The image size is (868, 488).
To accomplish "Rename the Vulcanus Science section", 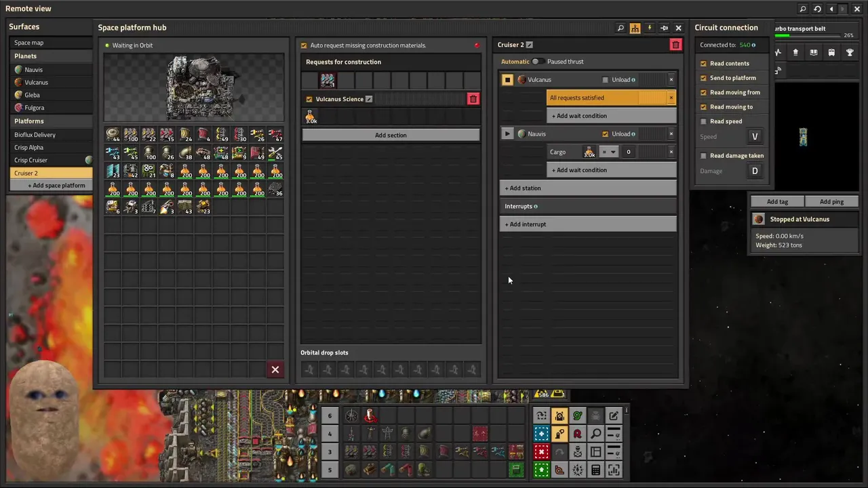I will click(x=369, y=99).
